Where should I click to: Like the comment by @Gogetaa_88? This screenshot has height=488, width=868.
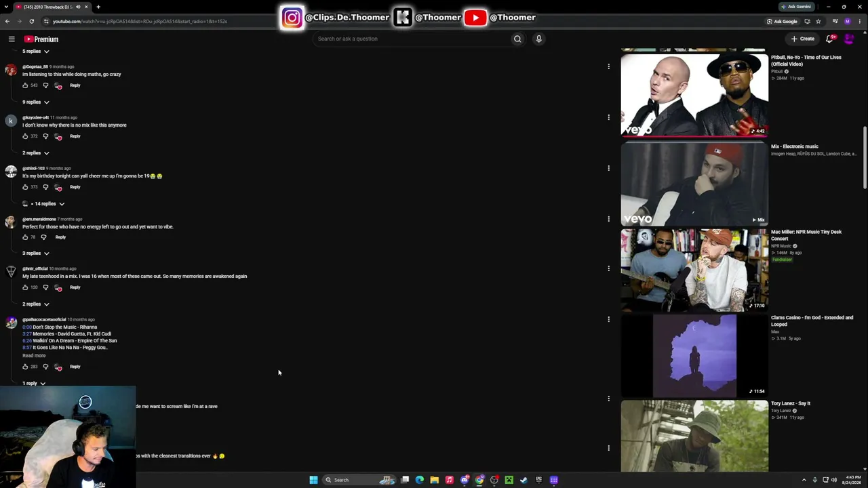(25, 85)
